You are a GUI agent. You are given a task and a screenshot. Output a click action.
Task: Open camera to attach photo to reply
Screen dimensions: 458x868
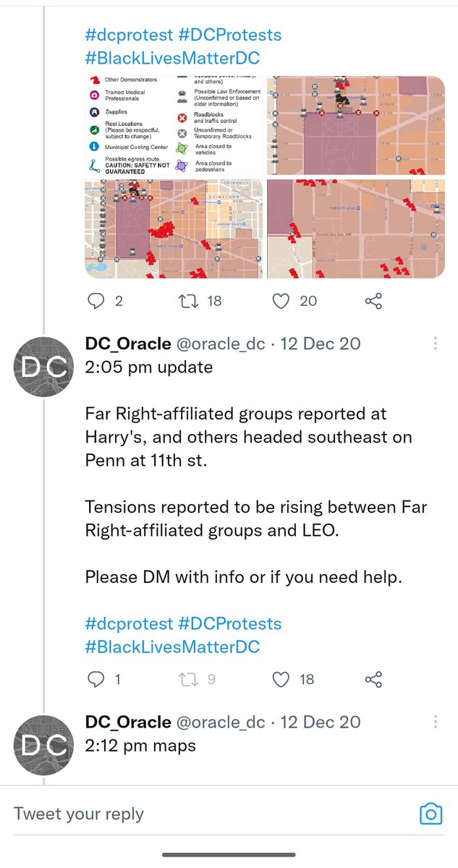click(x=431, y=814)
